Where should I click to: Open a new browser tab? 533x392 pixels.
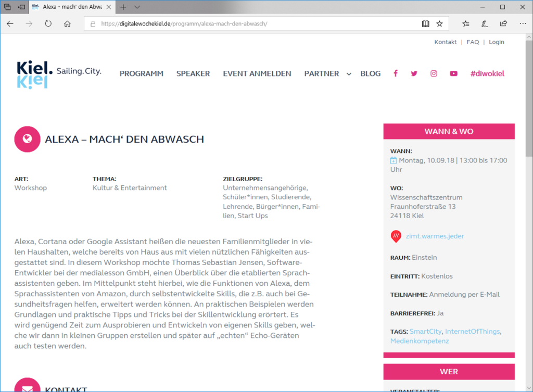[123, 7]
